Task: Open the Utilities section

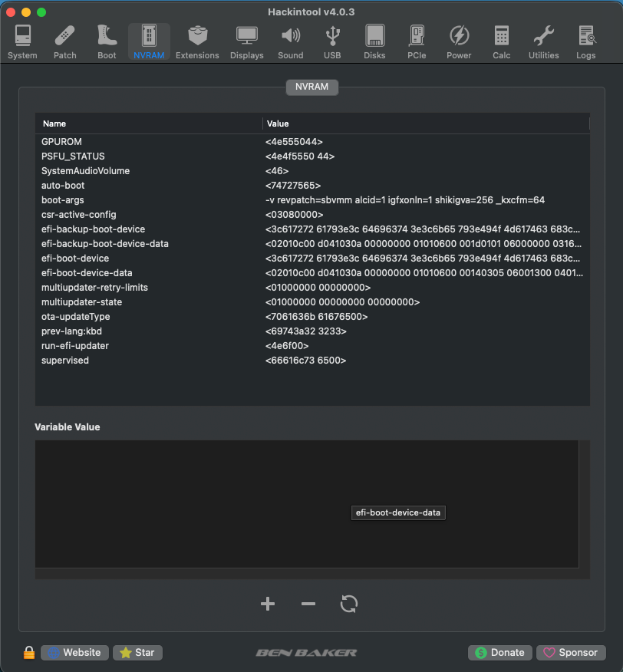Action: pyautogui.click(x=544, y=42)
